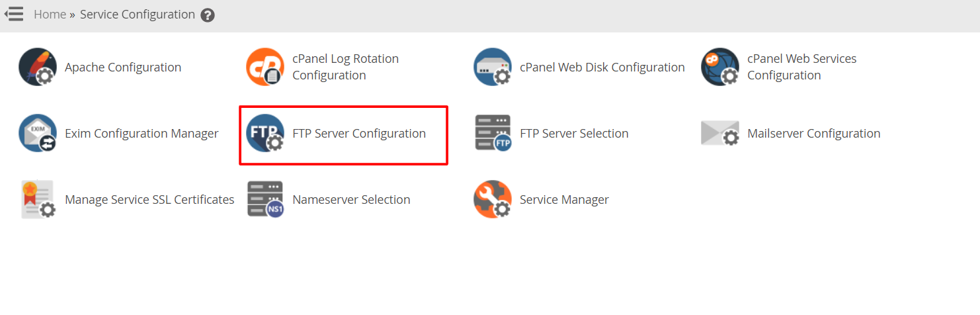Select the FTP Server Selection icon
Image resolution: width=980 pixels, height=315 pixels.
tap(493, 133)
